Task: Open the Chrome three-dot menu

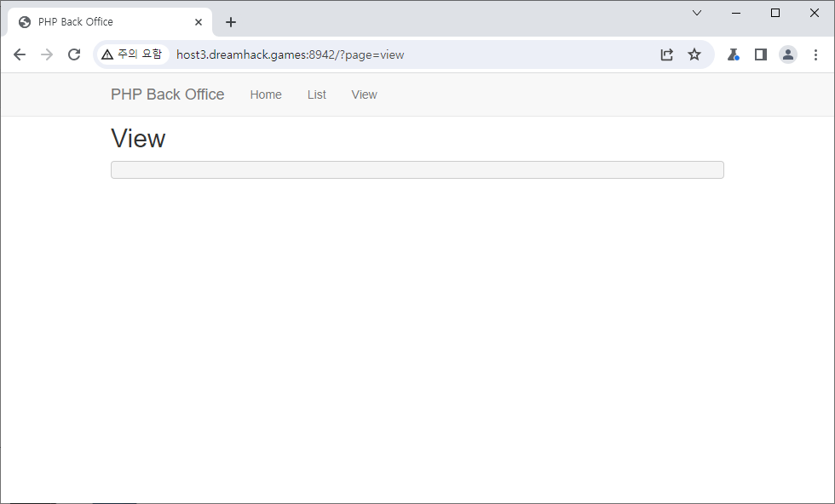Action: (x=815, y=54)
